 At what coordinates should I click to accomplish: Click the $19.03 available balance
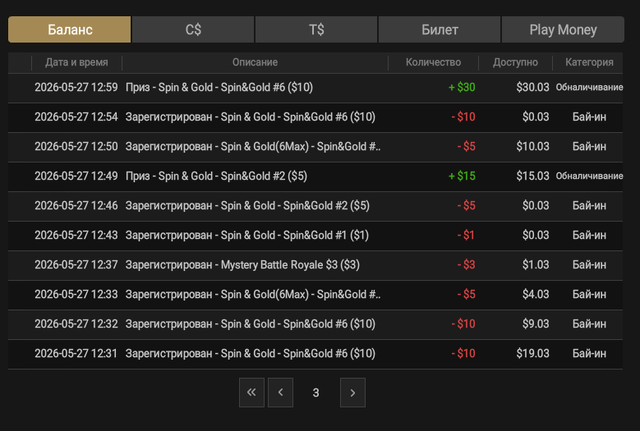533,353
